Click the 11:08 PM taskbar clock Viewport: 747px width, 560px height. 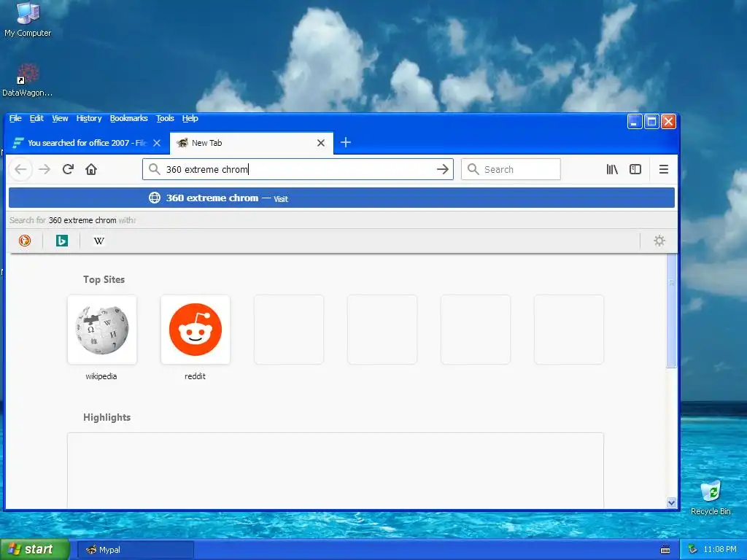(x=720, y=550)
